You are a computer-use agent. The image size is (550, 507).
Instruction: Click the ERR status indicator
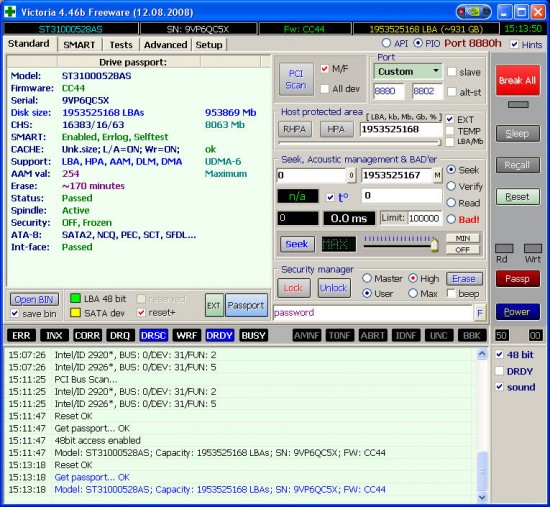[21, 335]
